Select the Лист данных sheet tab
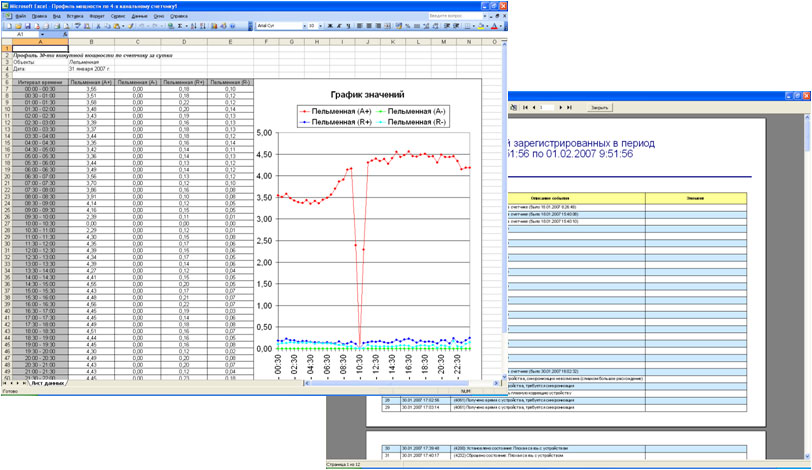The height and width of the screenshot is (470, 812). (48, 383)
